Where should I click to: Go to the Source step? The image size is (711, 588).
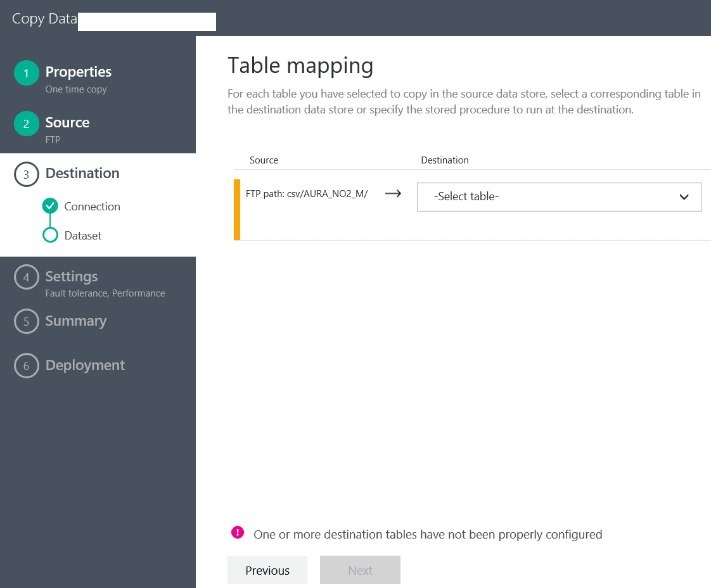[x=68, y=122]
